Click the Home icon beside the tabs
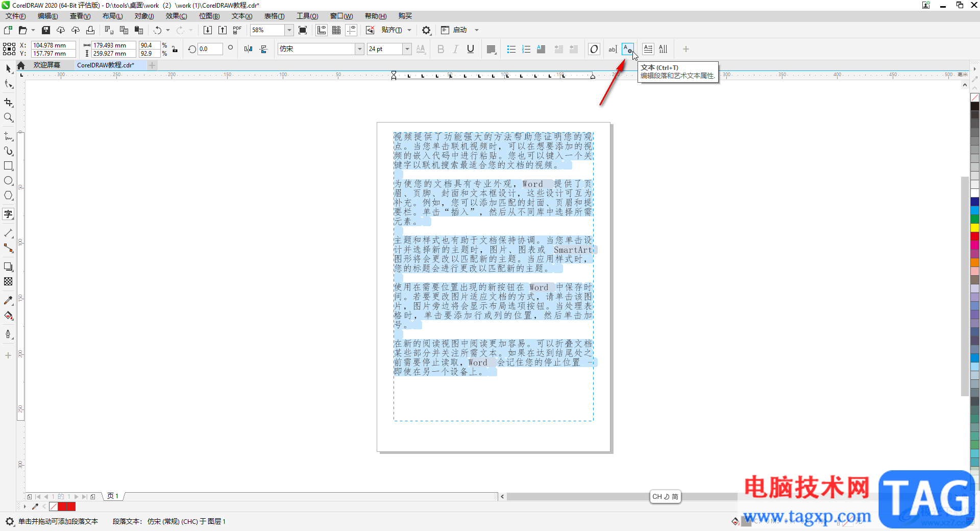The width and height of the screenshot is (980, 531). pos(21,65)
